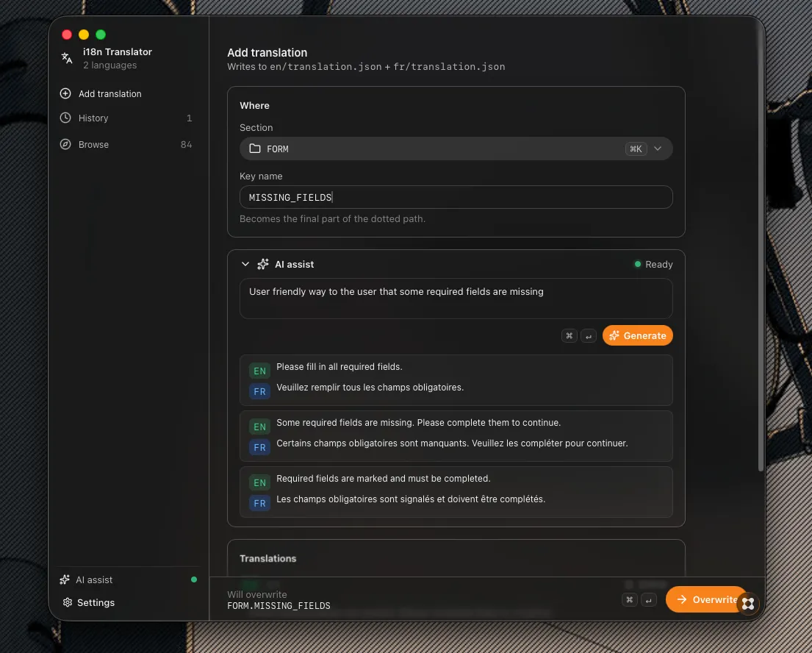The width and height of the screenshot is (812, 653).
Task: Click the folder icon in the Section field
Action: pos(255,149)
